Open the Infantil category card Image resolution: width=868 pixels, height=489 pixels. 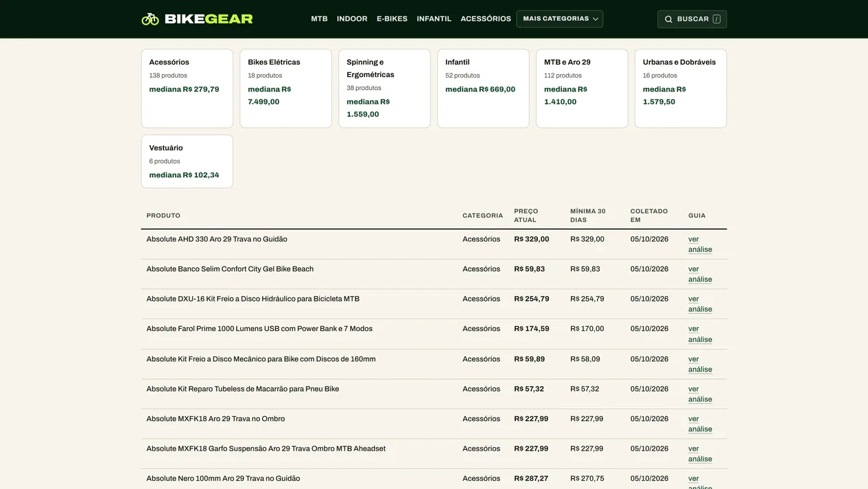[483, 89]
